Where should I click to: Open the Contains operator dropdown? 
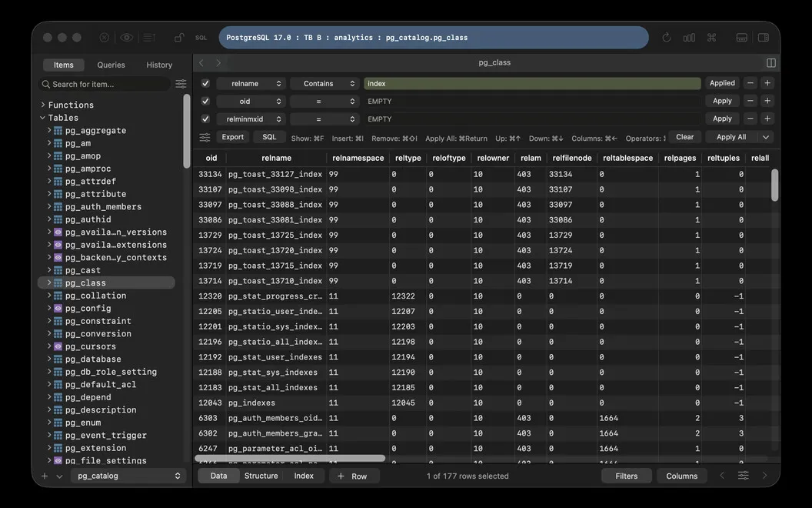coord(324,83)
